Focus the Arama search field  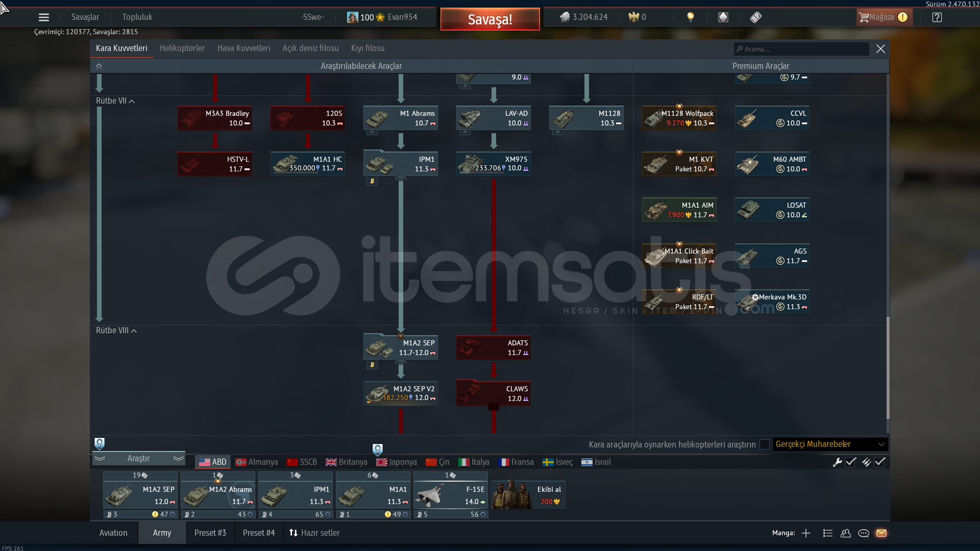801,49
